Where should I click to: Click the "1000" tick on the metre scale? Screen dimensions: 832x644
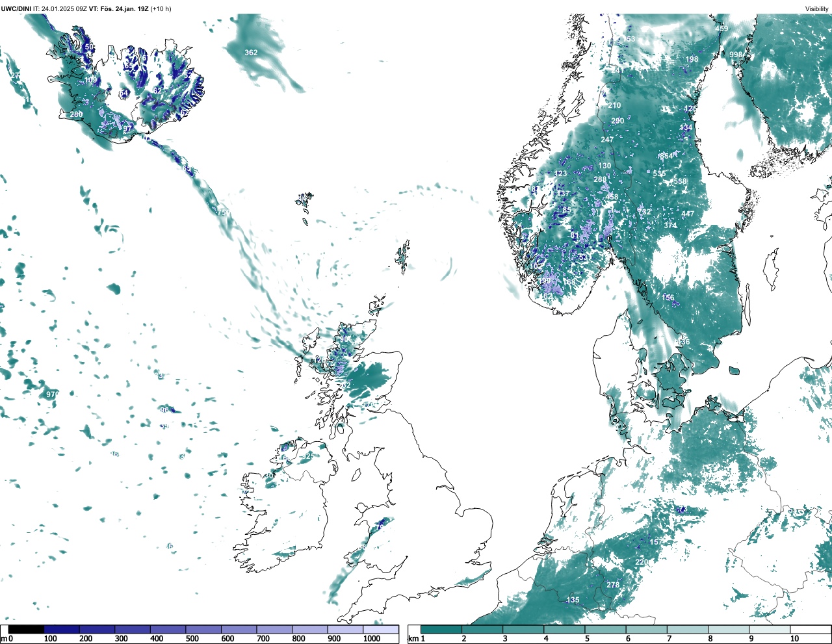(372, 639)
